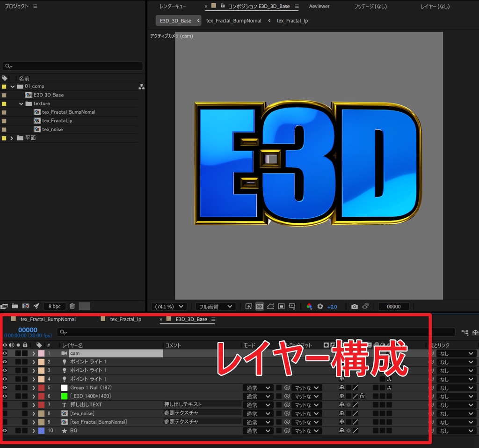
Task: Click the 8 bpc color depth button
Action: click(x=54, y=306)
